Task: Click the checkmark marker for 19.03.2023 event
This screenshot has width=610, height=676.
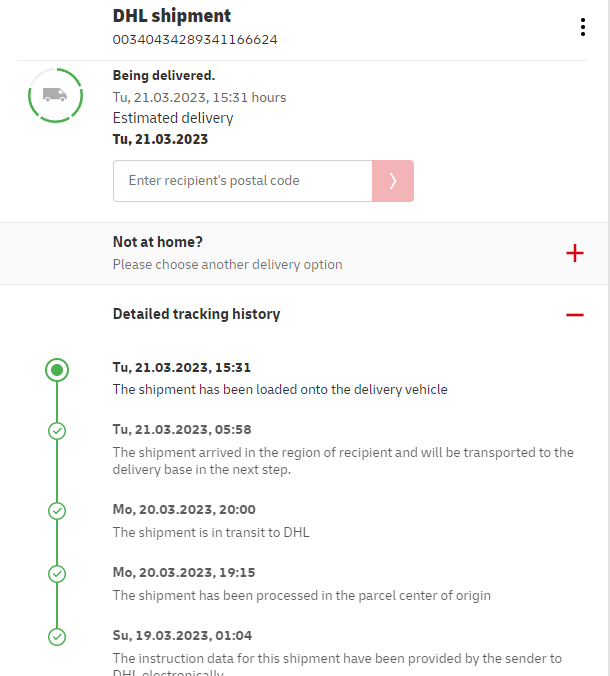Action: (x=57, y=637)
